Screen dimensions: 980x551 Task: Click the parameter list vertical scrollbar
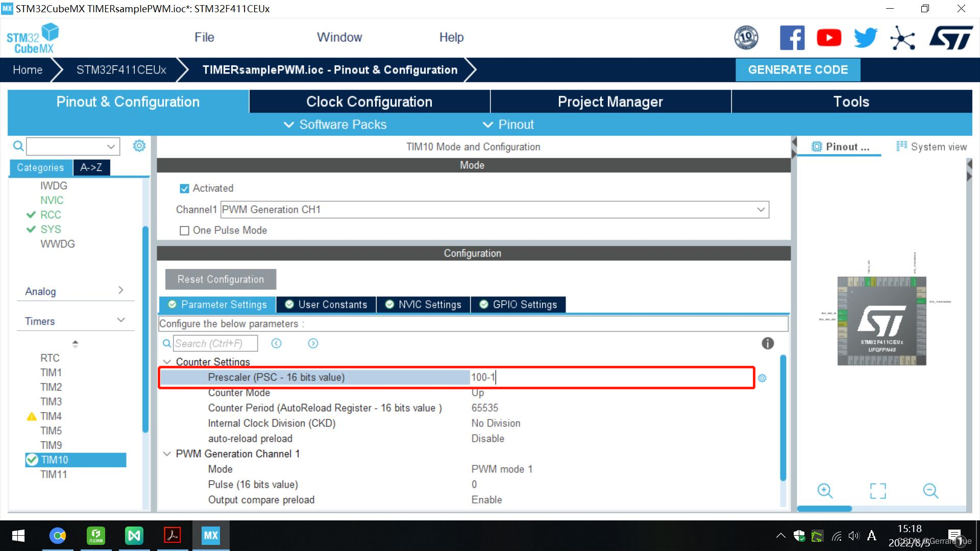pos(783,418)
